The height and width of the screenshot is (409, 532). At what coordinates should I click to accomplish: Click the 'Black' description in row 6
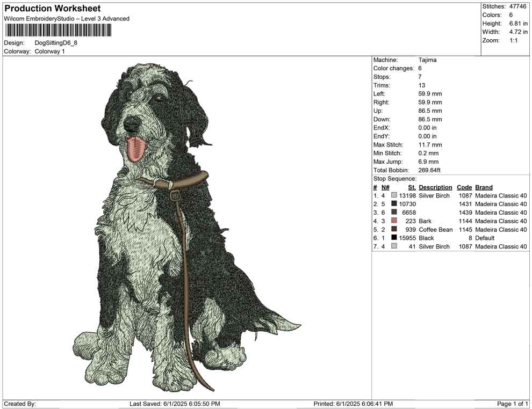click(427, 238)
